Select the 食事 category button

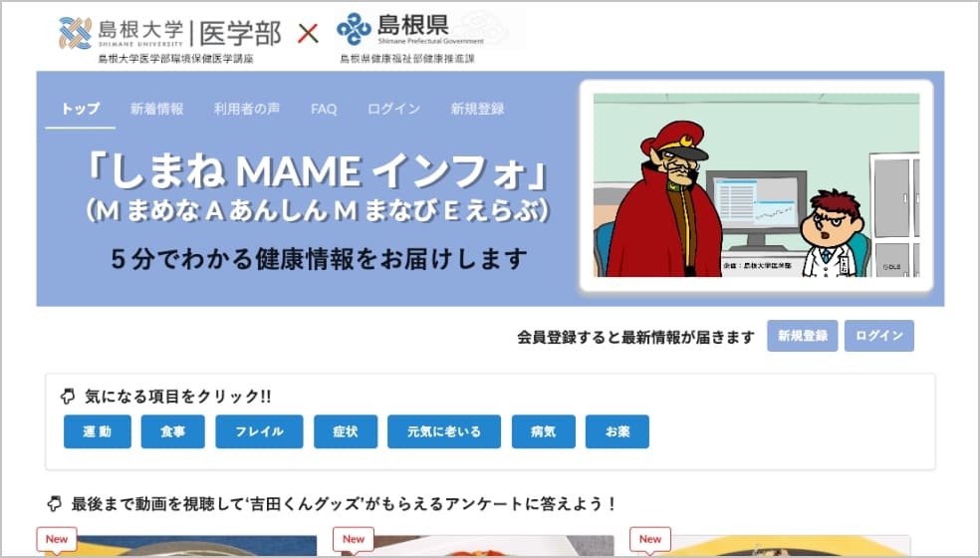(172, 431)
